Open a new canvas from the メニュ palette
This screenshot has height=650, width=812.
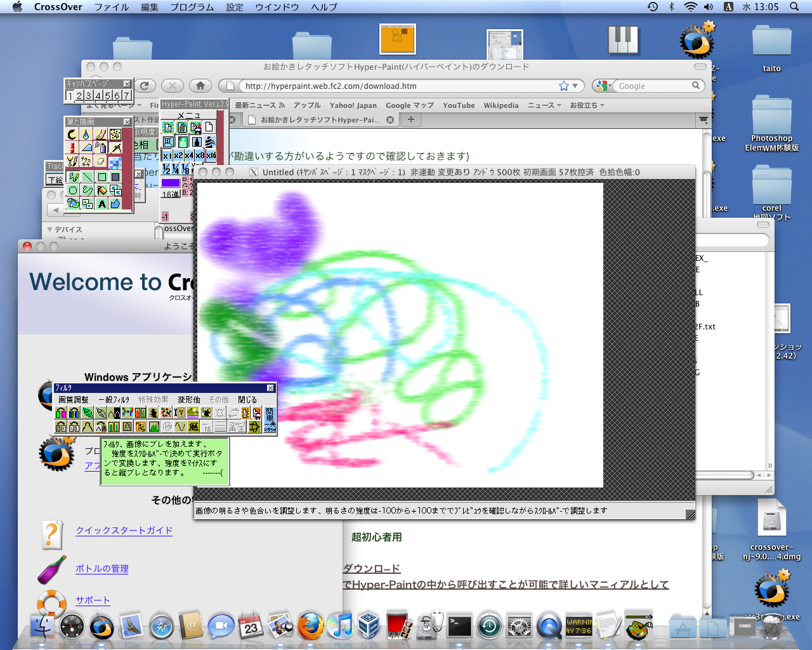(209, 127)
